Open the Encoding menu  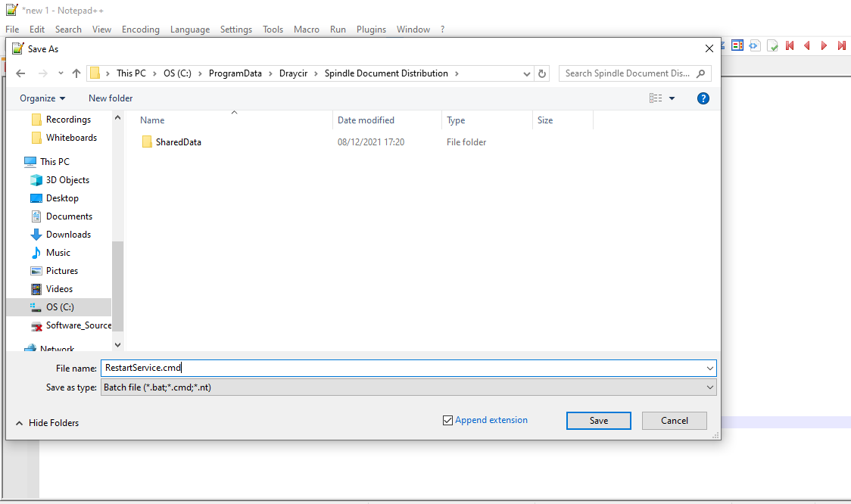(x=141, y=30)
